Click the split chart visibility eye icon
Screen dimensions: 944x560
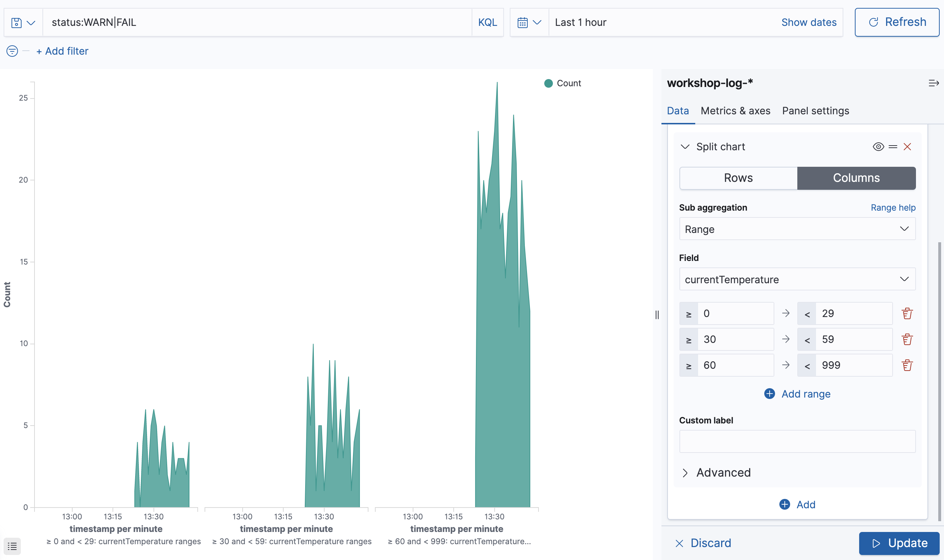pyautogui.click(x=879, y=146)
